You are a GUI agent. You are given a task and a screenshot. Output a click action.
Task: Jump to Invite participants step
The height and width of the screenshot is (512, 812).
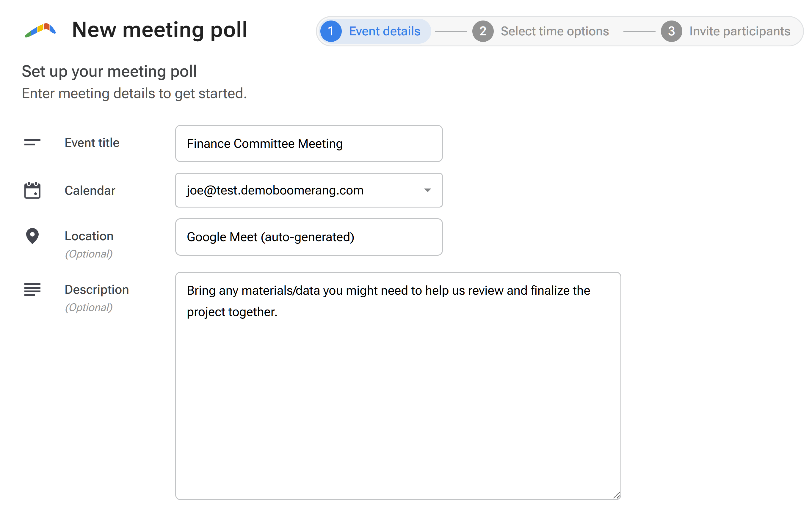point(739,31)
